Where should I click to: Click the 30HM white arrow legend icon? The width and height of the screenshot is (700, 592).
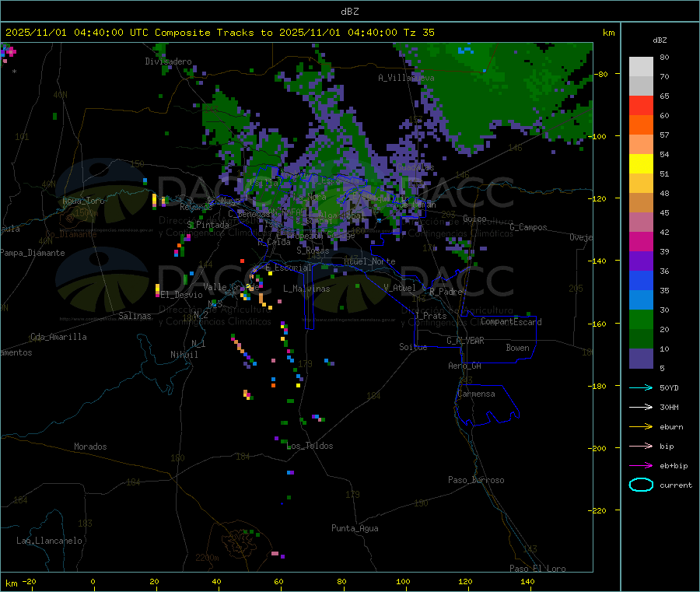click(641, 407)
